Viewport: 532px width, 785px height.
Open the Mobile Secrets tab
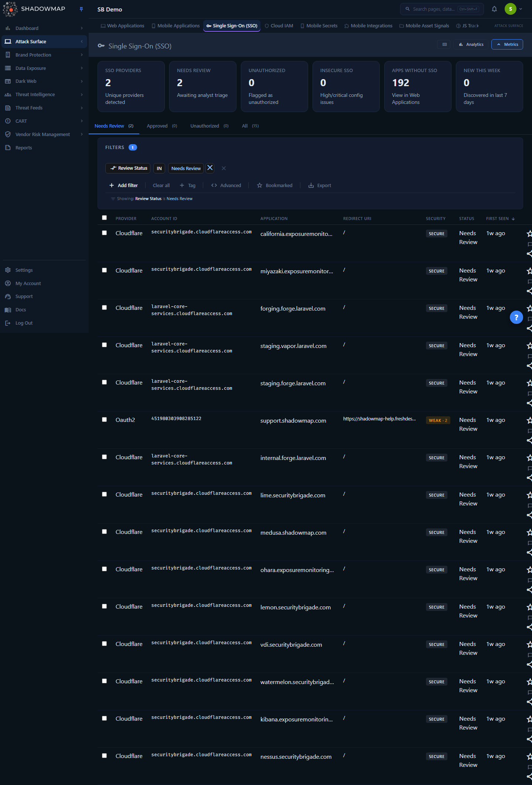[x=319, y=26]
